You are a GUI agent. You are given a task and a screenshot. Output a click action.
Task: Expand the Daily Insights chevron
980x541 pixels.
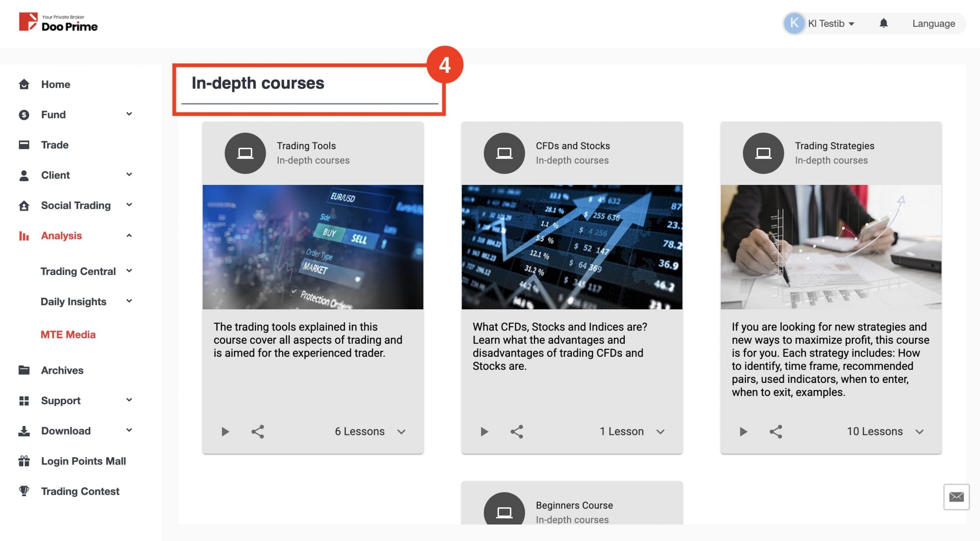[129, 301]
